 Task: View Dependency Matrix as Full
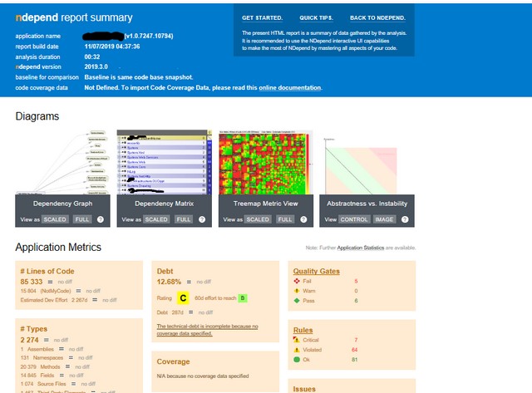tap(184, 219)
